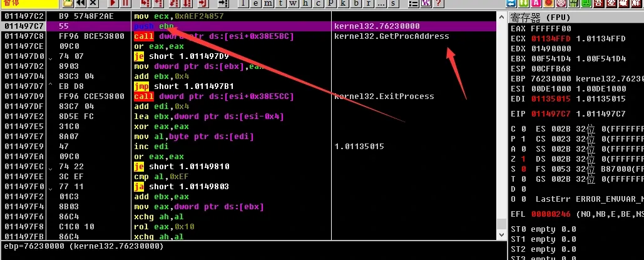This screenshot has width=644, height=260.
Task: Click the Open file folder icon
Action: point(68,3)
